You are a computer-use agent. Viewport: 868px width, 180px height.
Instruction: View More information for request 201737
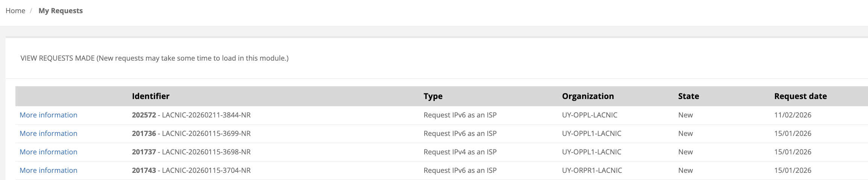[49, 152]
